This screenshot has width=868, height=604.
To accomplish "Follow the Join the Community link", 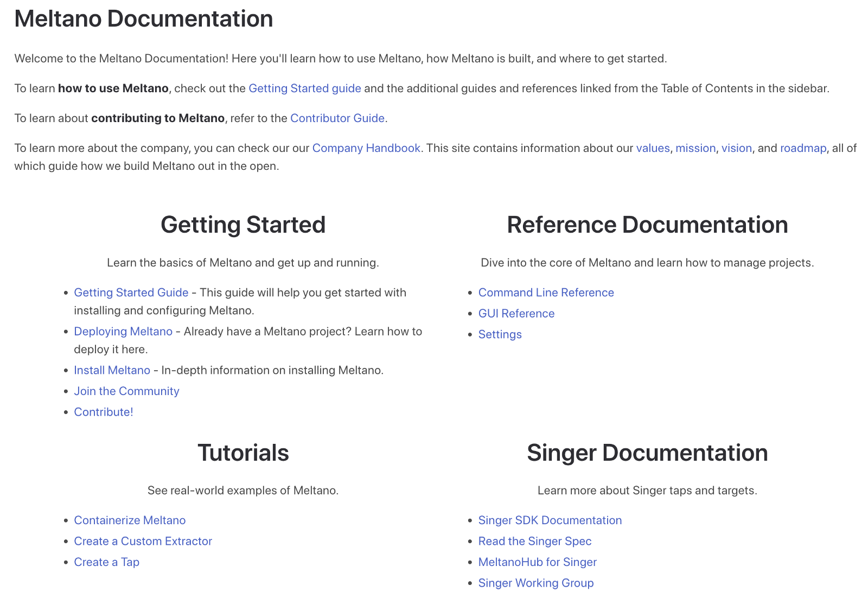I will 126,391.
